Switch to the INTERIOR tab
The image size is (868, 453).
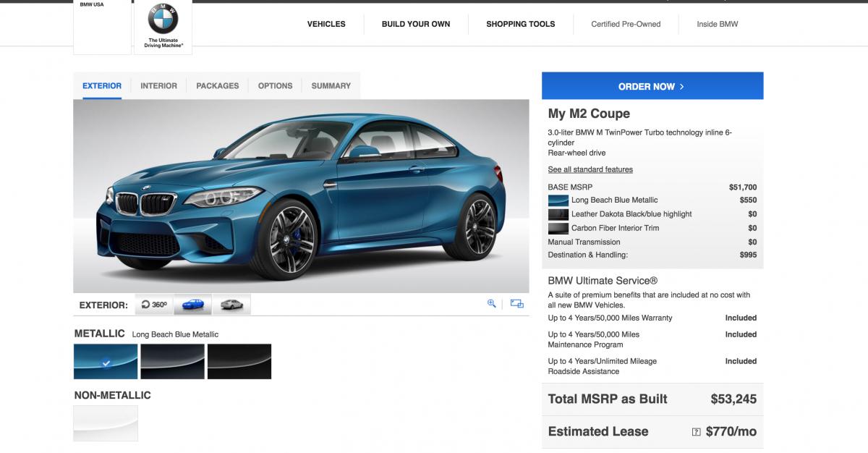[159, 85]
